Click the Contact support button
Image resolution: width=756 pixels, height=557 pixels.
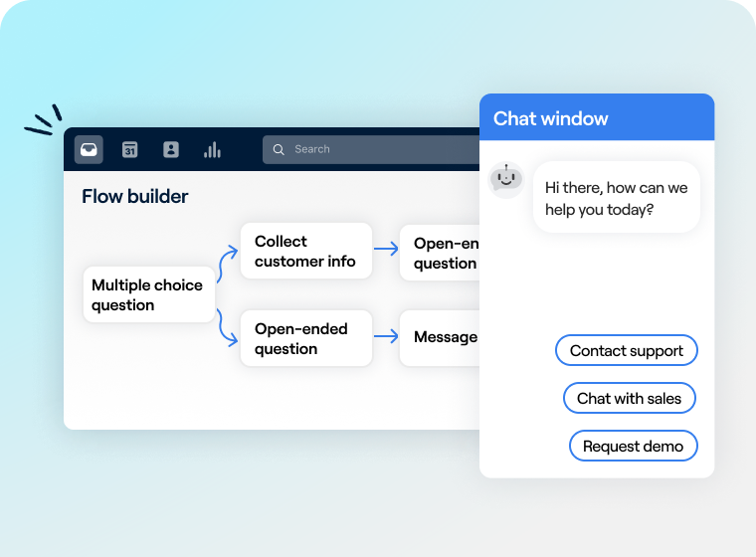coord(627,350)
